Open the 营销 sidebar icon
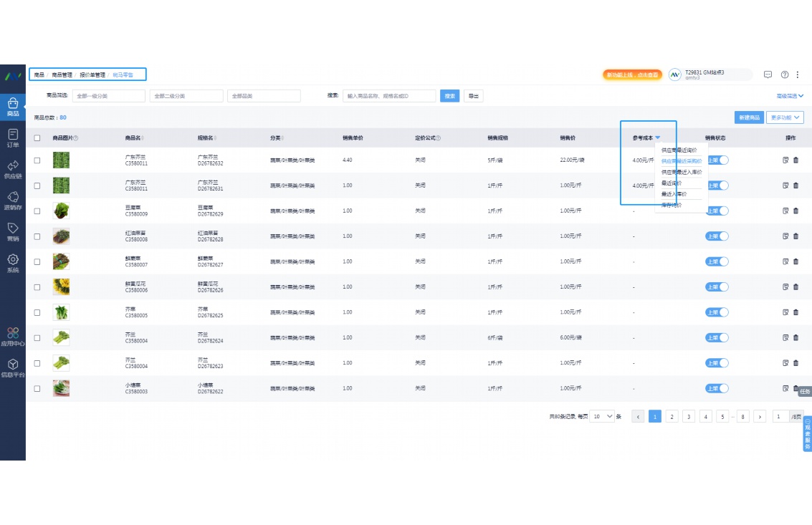Viewport: 812px width, 525px height. [13, 231]
